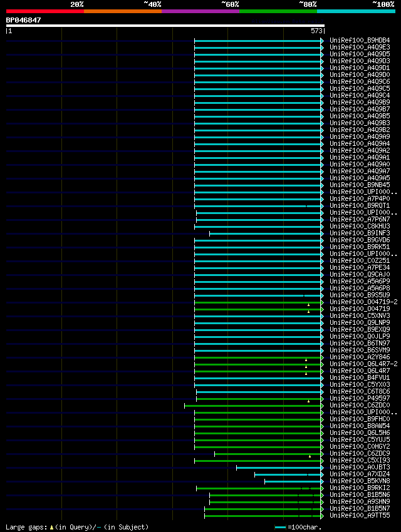The height and width of the screenshot is (532, 401).
Task: Click the red 20% identity legend segment
Action: coord(45,11)
